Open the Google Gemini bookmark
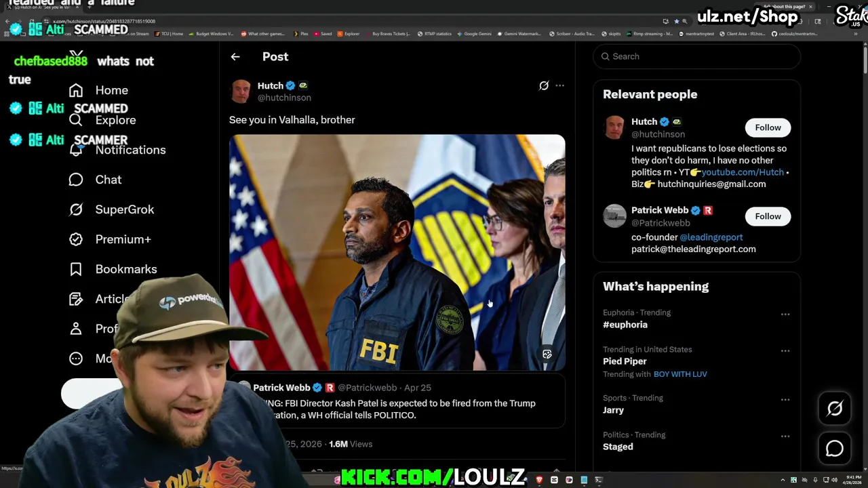The width and height of the screenshot is (868, 488). (x=475, y=33)
